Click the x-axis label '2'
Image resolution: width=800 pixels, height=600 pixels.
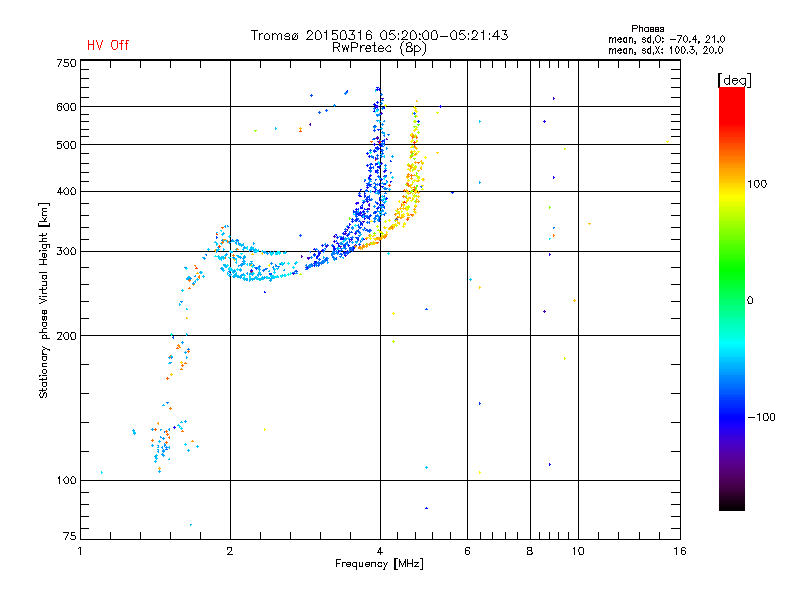pyautogui.click(x=230, y=551)
